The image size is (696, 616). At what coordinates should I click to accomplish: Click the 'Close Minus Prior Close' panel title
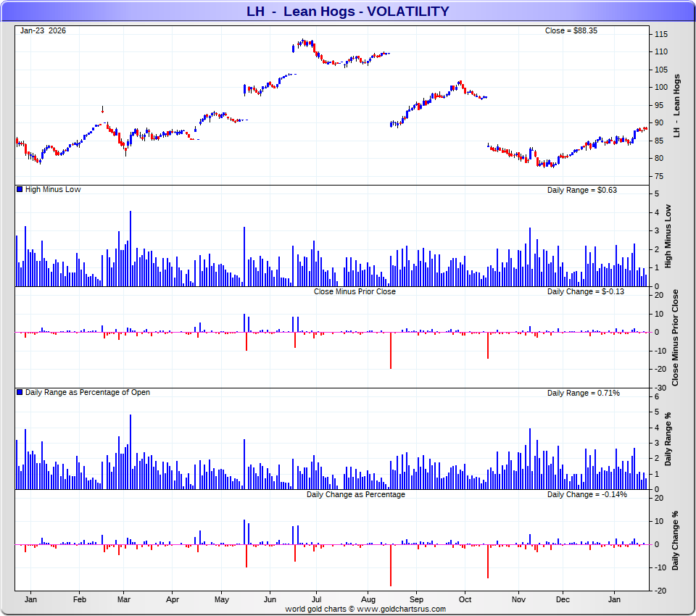point(355,291)
